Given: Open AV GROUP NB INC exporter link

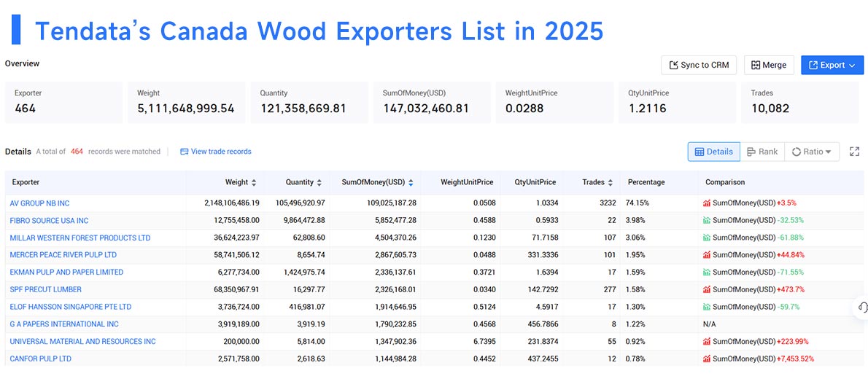Looking at the screenshot, I should click(40, 203).
